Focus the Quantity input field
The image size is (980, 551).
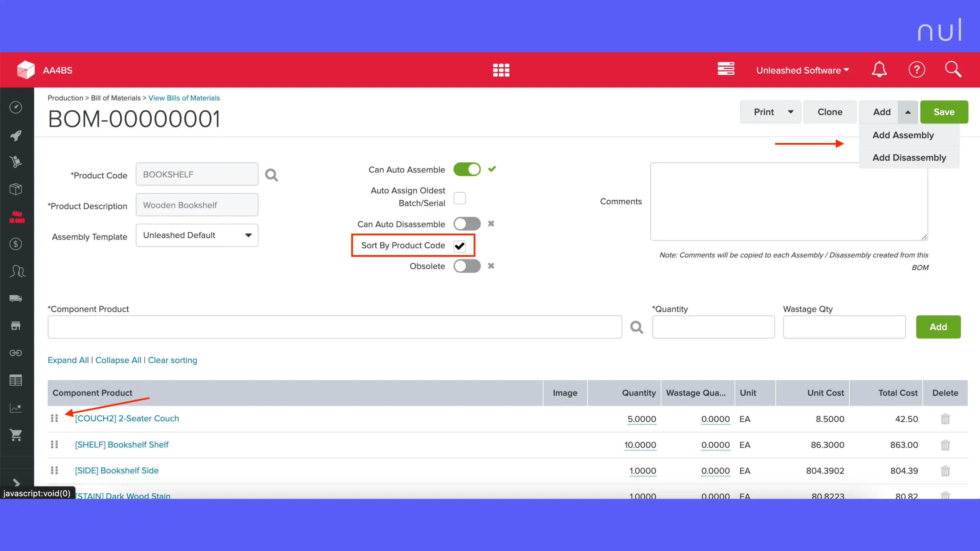(x=713, y=327)
